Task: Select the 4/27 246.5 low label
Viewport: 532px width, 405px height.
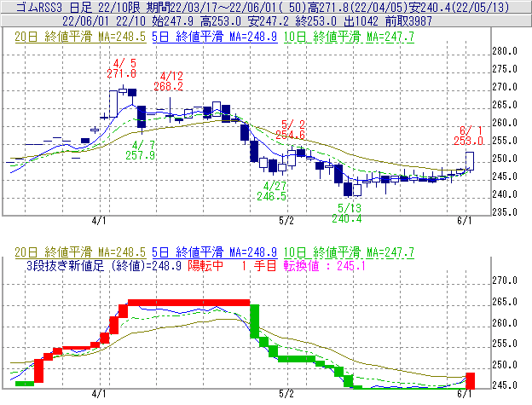Action: 271,191
